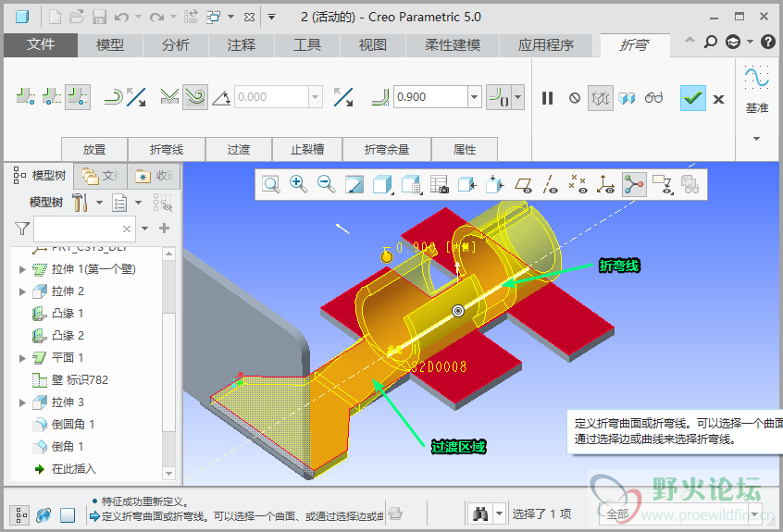Pause the bend tool
The width and height of the screenshot is (783, 532).
click(548, 98)
